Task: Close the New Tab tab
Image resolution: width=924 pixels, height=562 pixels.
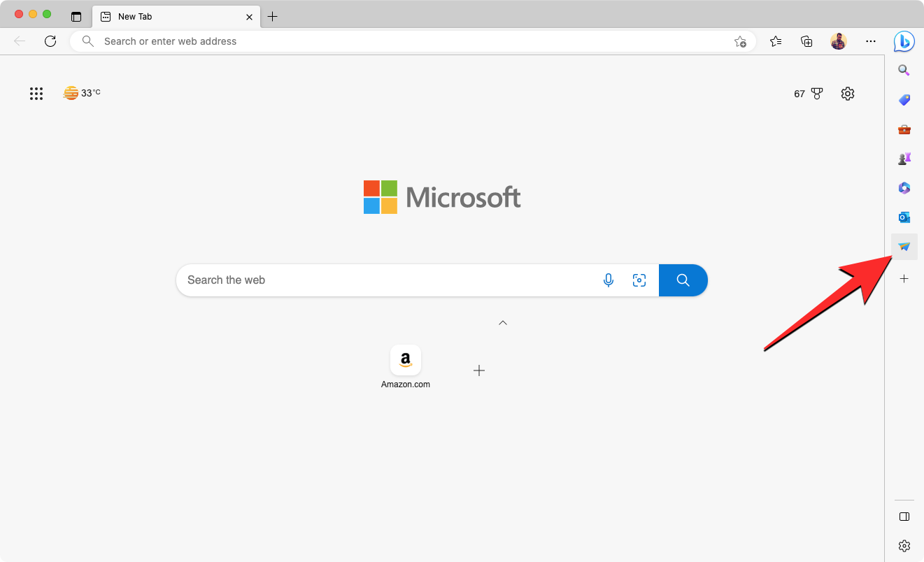Action: click(249, 17)
